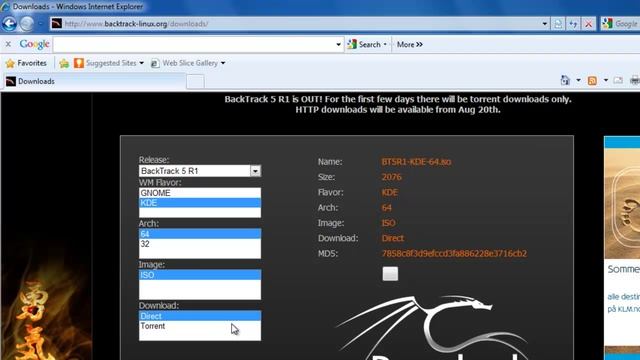Viewport: 640px width, 360px height.
Task: Refresh the page with the refresh icon
Action: (573, 24)
